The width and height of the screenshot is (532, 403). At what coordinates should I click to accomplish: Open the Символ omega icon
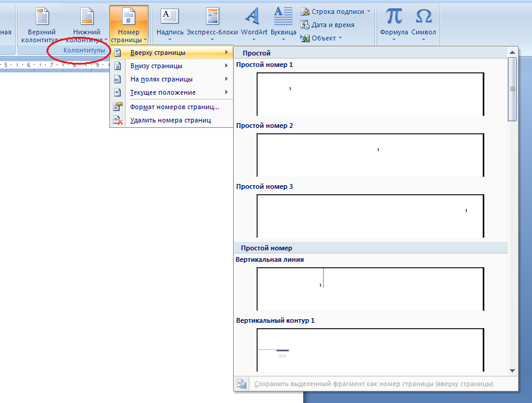[x=424, y=17]
